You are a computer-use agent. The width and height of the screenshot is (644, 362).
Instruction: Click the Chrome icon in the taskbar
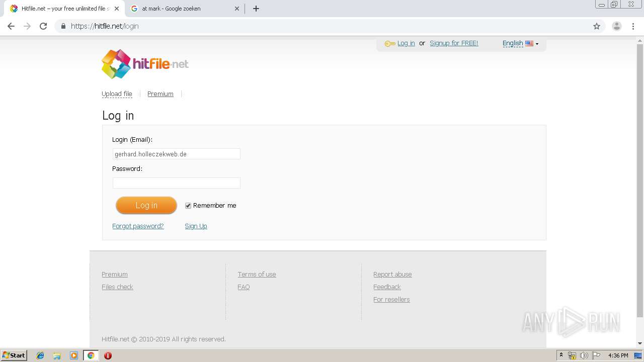tap(91, 355)
